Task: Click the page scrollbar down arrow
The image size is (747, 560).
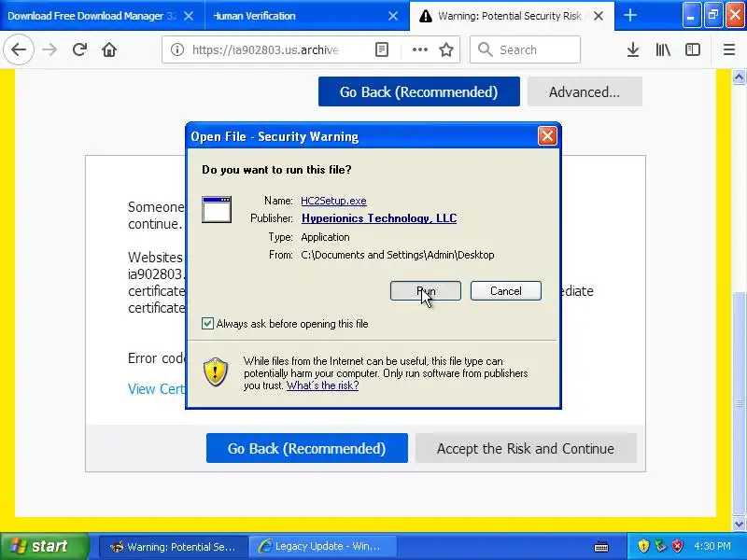Action: click(739, 524)
